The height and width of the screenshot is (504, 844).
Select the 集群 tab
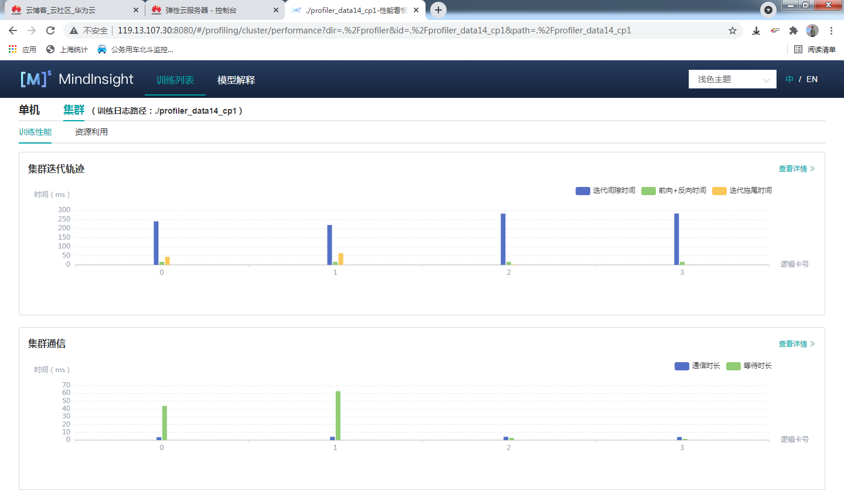(x=74, y=110)
